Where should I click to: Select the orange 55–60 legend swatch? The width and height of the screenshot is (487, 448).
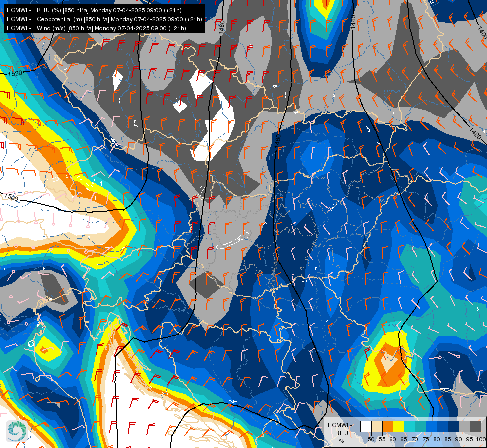388,426
